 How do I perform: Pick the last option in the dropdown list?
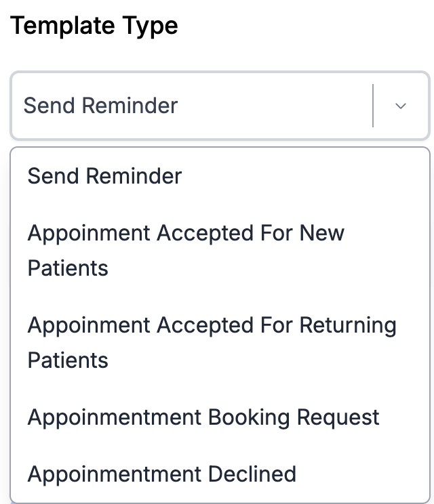[162, 474]
